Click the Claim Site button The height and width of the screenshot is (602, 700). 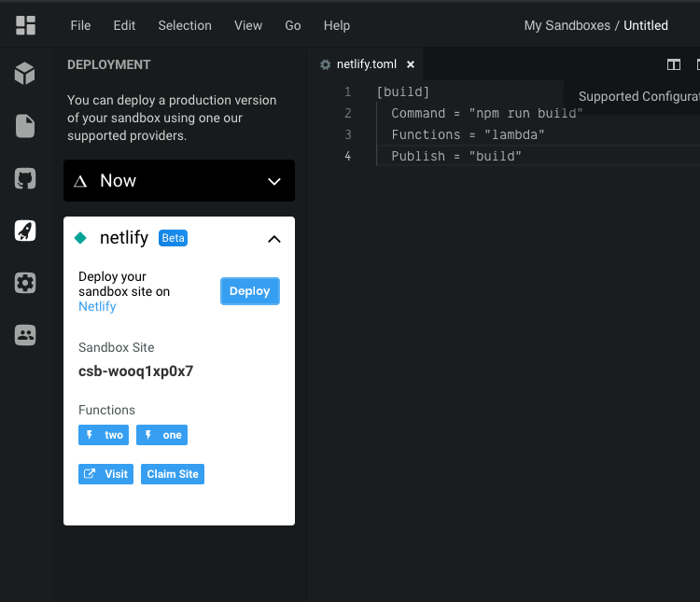click(x=173, y=474)
